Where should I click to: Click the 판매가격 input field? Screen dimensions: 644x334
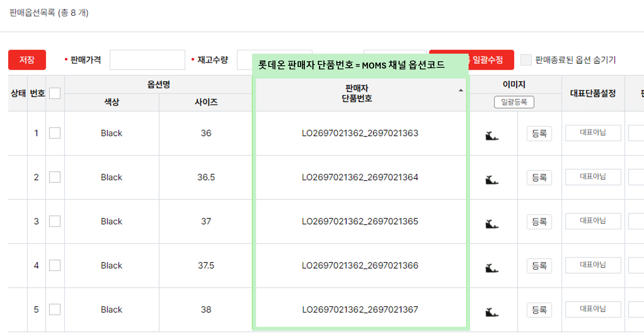147,60
